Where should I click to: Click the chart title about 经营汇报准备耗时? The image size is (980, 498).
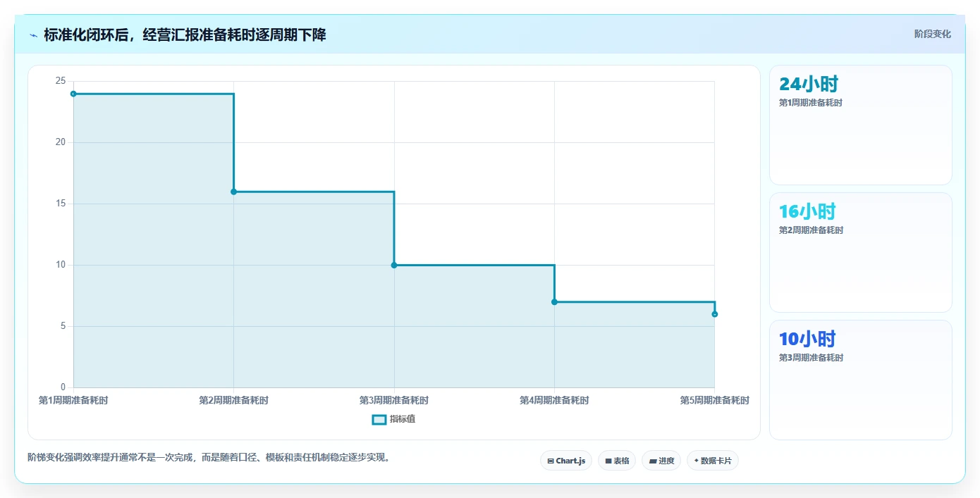(x=185, y=35)
